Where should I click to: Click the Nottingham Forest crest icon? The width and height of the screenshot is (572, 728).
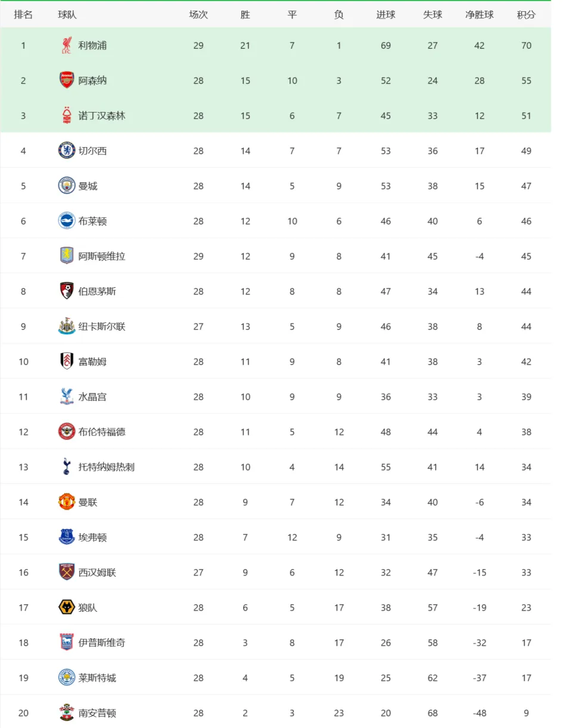pyautogui.click(x=67, y=116)
